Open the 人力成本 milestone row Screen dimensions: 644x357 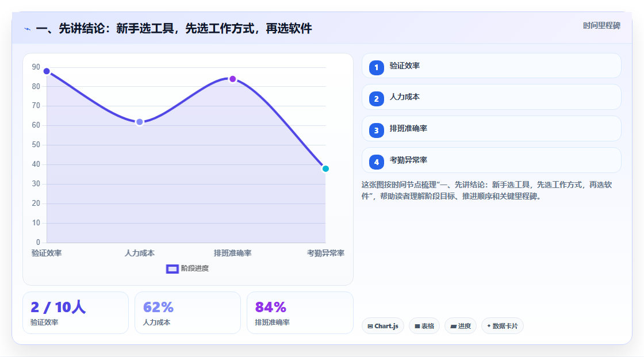pyautogui.click(x=491, y=97)
